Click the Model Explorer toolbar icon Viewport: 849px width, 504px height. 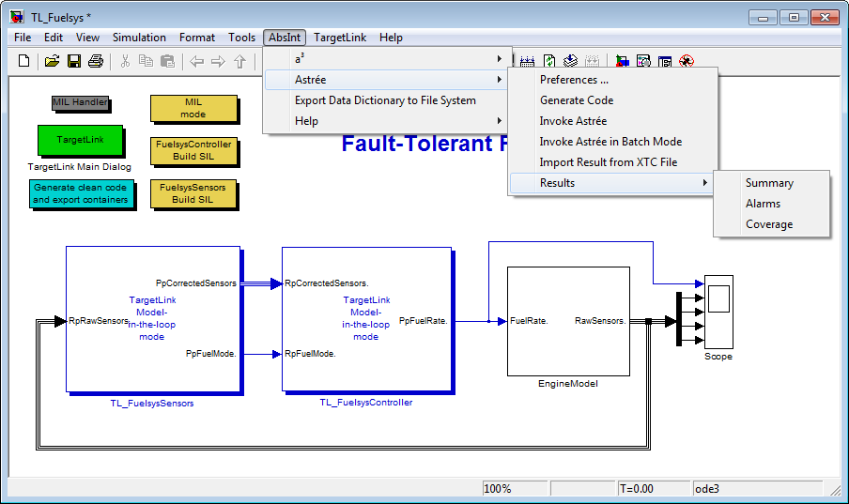click(x=643, y=61)
